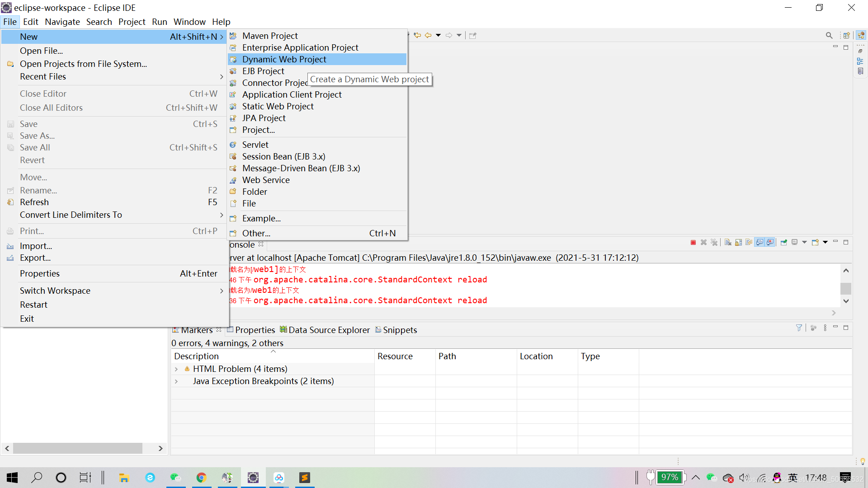Click Open File... in File menu
868x488 pixels.
tap(114, 51)
